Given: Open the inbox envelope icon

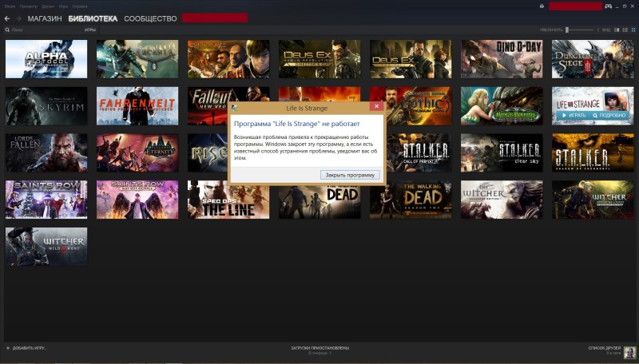Looking at the screenshot, I should [542, 6].
